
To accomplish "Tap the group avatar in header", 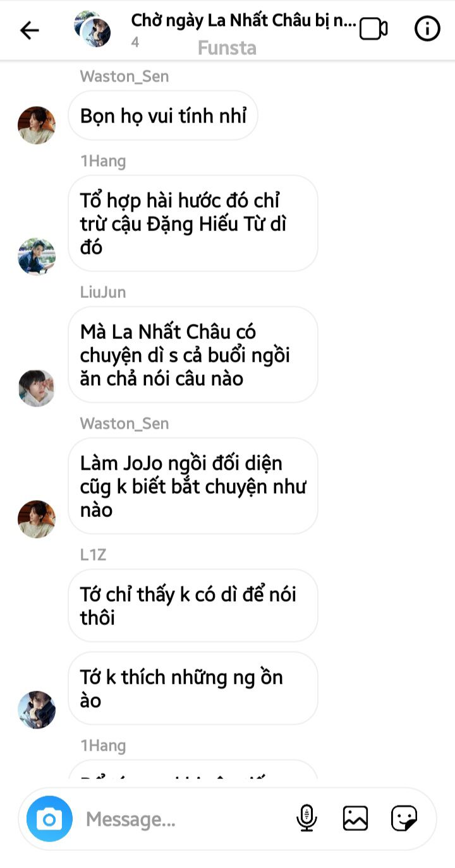I will click(92, 29).
